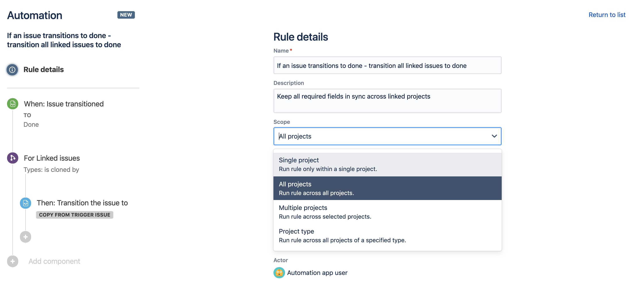
Task: Collapse the scope options list
Action: click(494, 136)
